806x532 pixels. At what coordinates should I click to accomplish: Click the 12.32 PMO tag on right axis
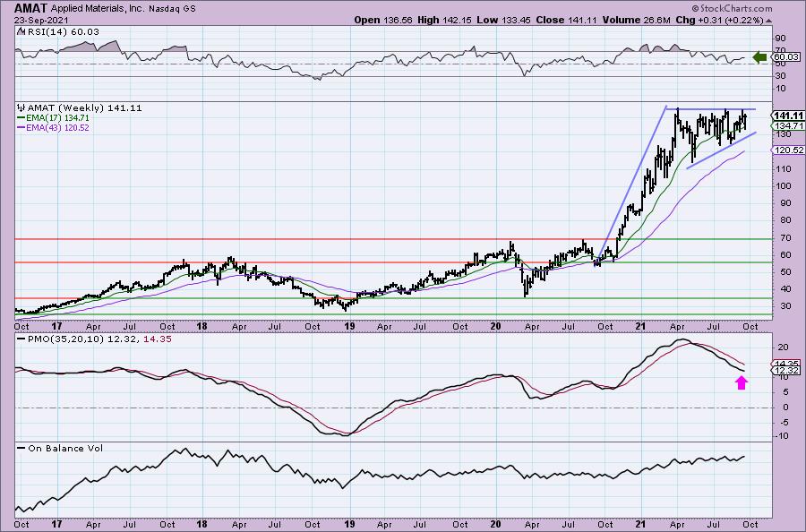pos(787,371)
